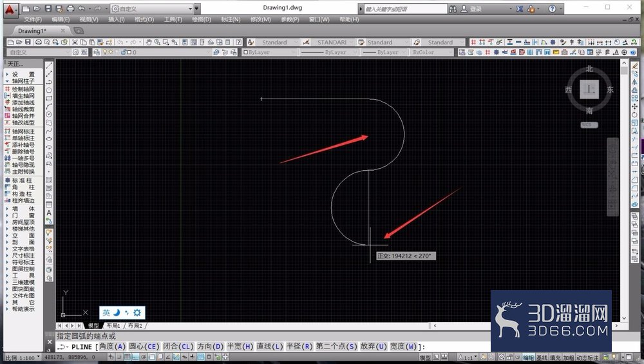This screenshot has width=644, height=364.
Task: Click the 上 top face on ViewCube
Action: pos(589,89)
